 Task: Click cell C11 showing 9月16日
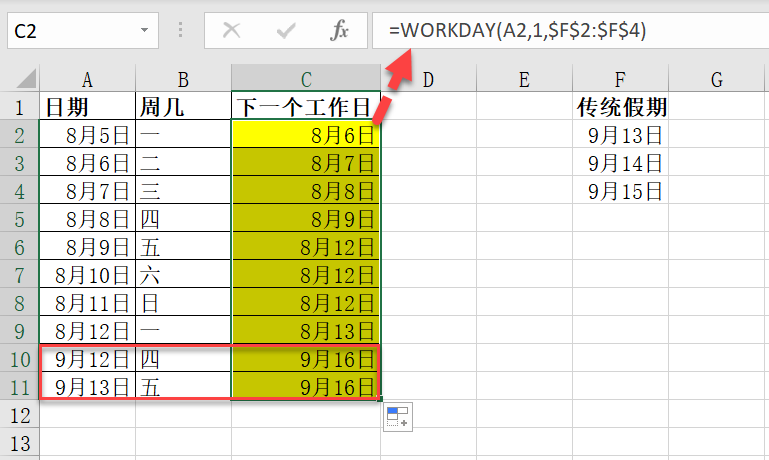pos(305,385)
